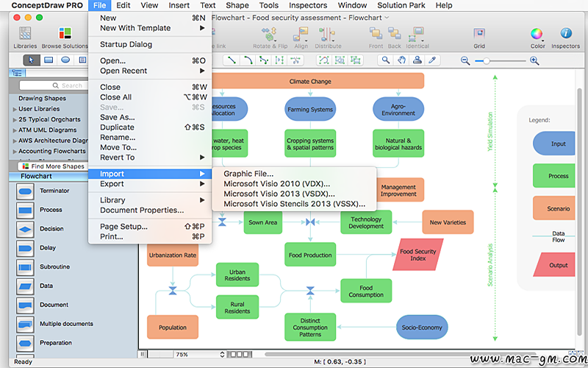The height and width of the screenshot is (368, 588).
Task: Expand ATM UML Diagrams library
Action: [15, 130]
